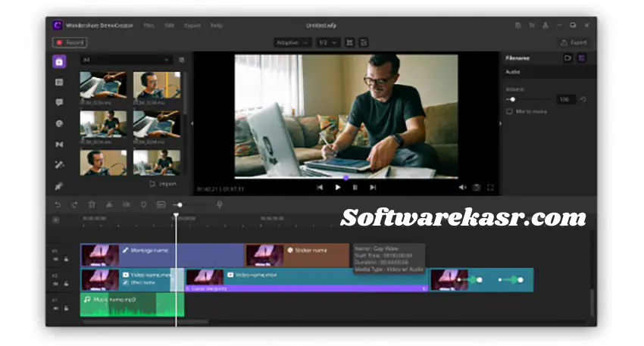
Task: Enter fullscreen preview mode
Action: (491, 187)
